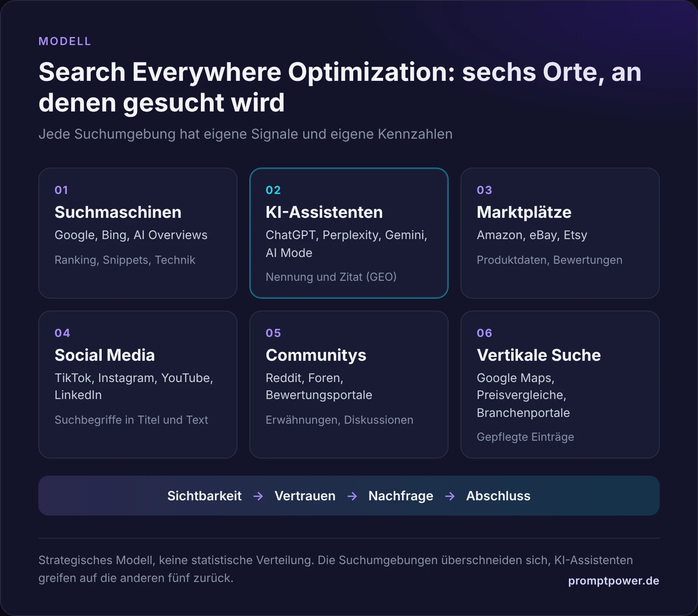The height and width of the screenshot is (616, 698).
Task: Click the number 04 on the Social Media card
Action: (x=62, y=333)
